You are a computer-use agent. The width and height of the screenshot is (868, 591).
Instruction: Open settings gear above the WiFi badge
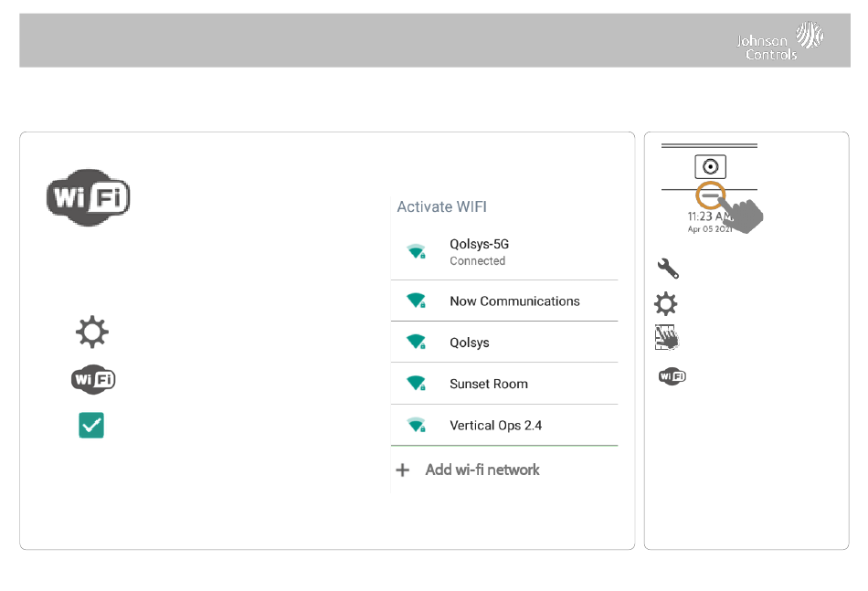click(x=92, y=332)
